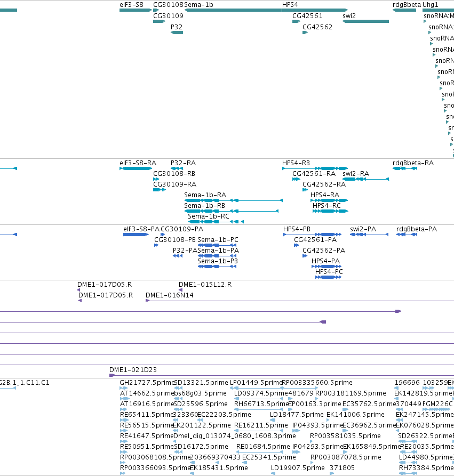Click the AT16916.5prime EST
Viewport: 454px width, 476px height.
(x=123, y=409)
